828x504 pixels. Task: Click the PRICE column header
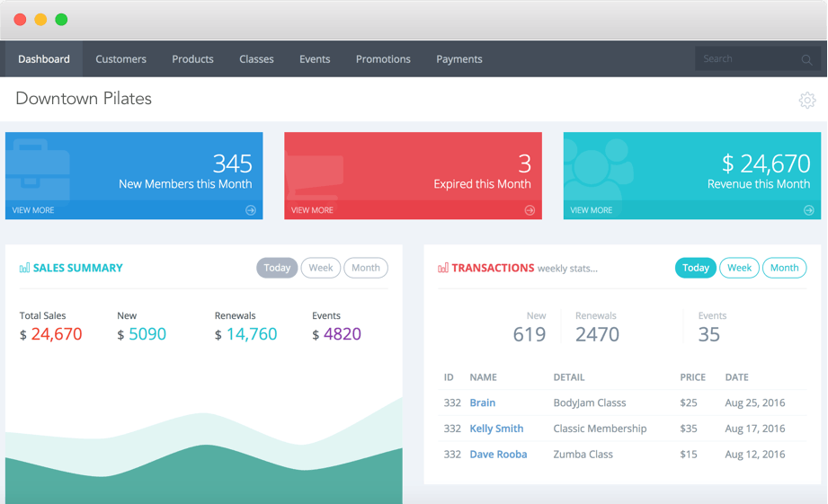click(693, 377)
